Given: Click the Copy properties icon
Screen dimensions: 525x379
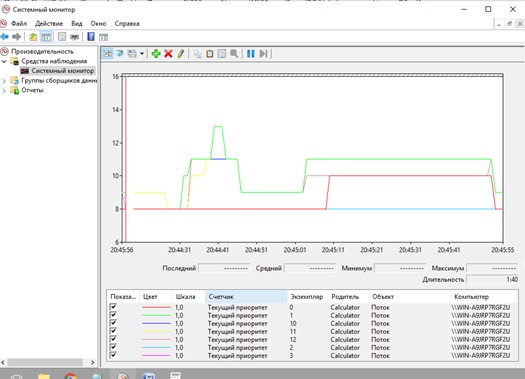Looking at the screenshot, I should click(198, 54).
